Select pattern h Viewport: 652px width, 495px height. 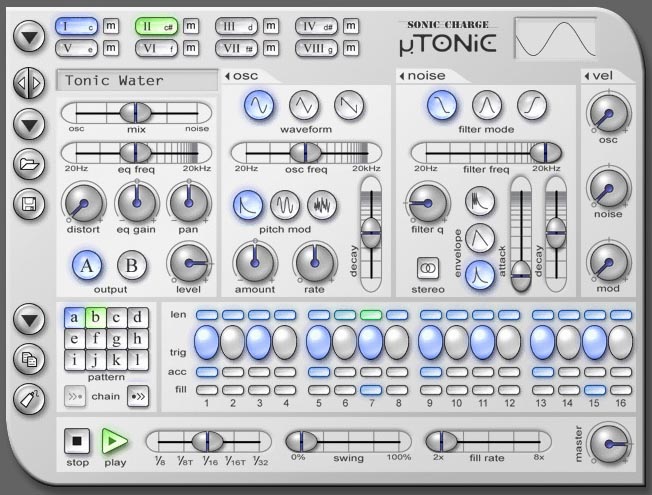[138, 339]
